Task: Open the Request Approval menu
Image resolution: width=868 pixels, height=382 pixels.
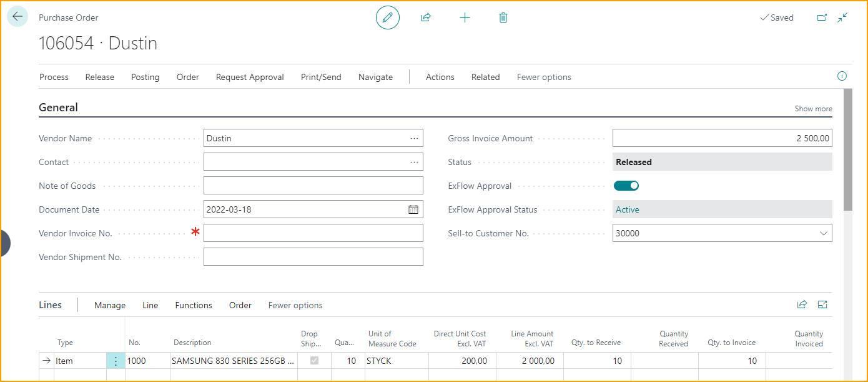Action: pyautogui.click(x=250, y=77)
